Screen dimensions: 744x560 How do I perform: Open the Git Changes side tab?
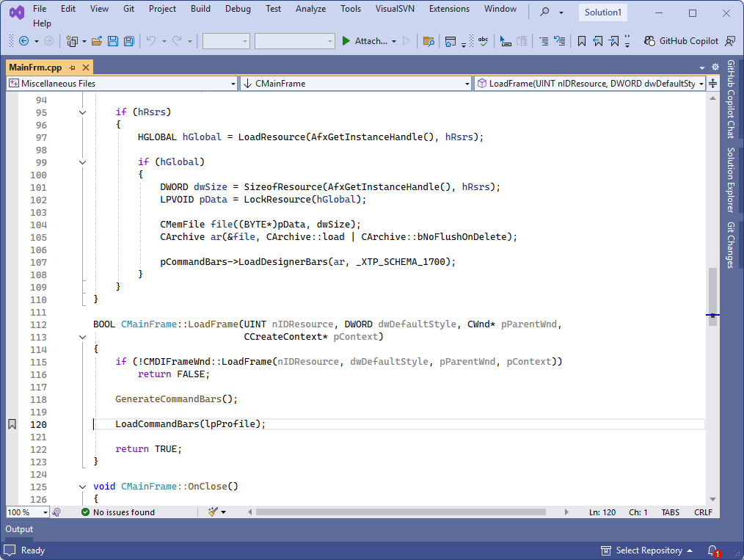731,245
